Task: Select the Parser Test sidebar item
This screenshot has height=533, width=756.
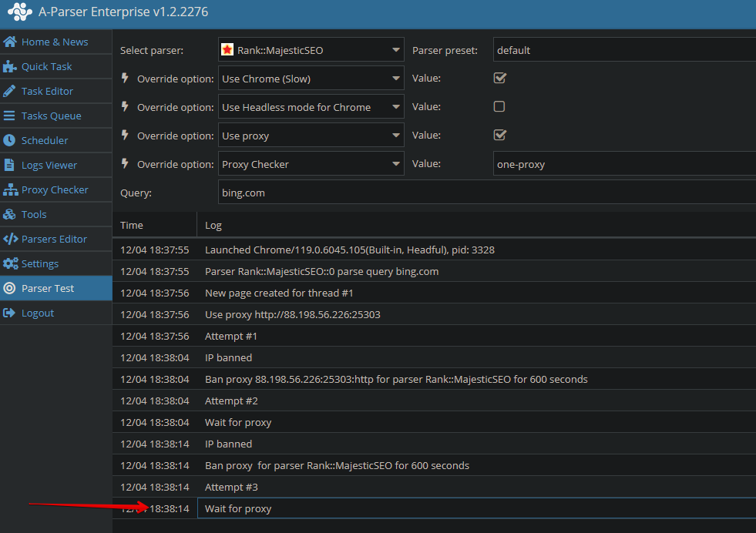Action: [x=48, y=288]
